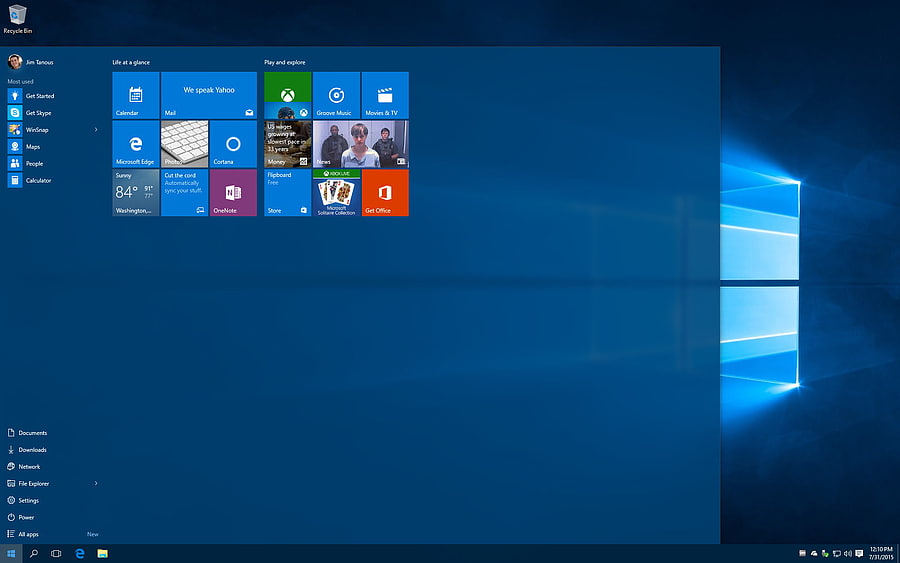Launch the Microsoft Edge tile
Viewport: 900px width, 563px height.
point(135,144)
